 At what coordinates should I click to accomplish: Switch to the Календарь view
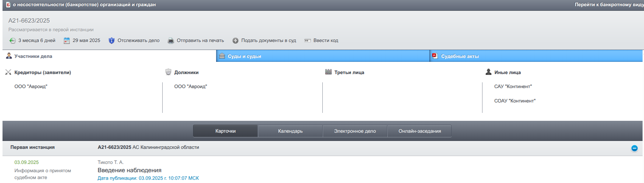290,131
